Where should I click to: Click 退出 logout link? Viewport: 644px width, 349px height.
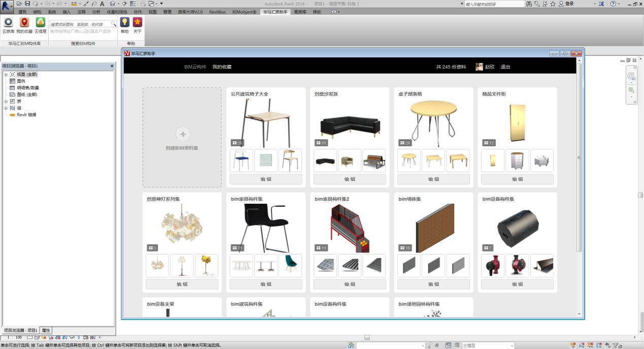click(x=505, y=67)
